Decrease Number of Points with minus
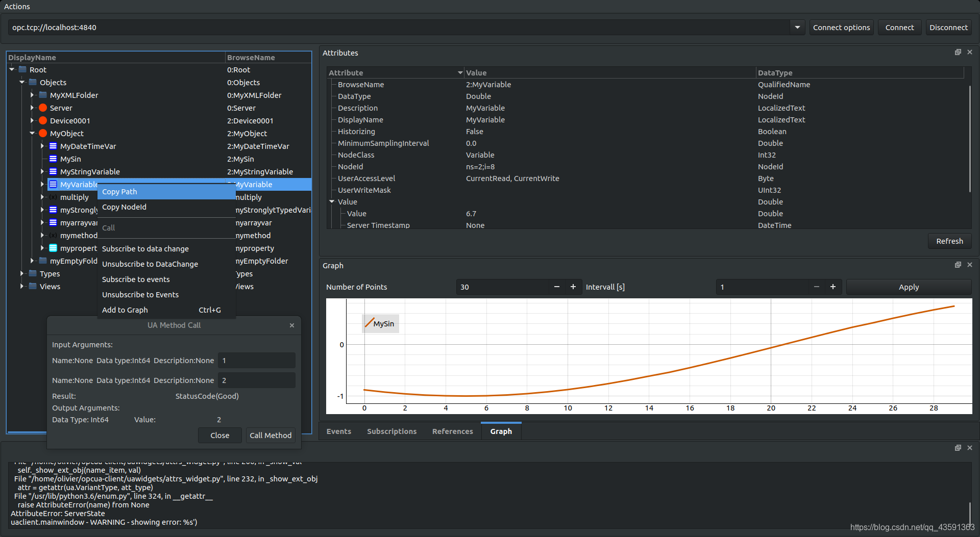 tap(557, 287)
